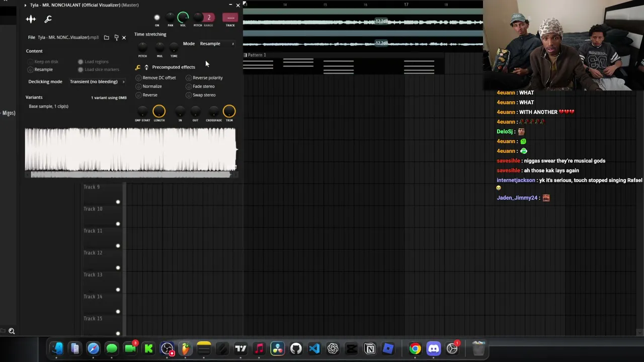Image resolution: width=644 pixels, height=362 pixels.
Task: Open the sample waveform settings tab
Action: [31, 19]
